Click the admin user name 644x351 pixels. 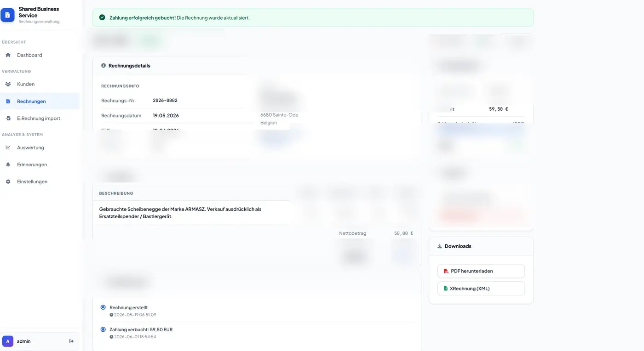click(x=23, y=341)
